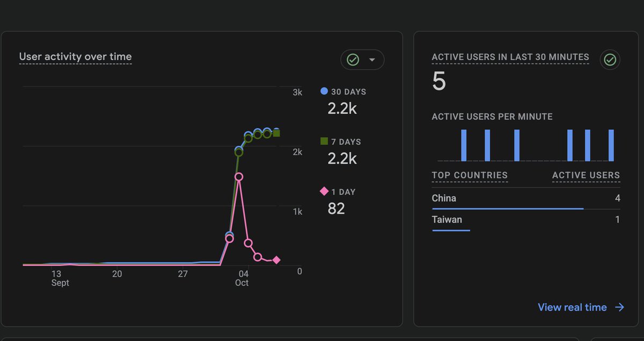Click the green check status icon in User activity card
The image size is (644, 341).
click(x=353, y=60)
